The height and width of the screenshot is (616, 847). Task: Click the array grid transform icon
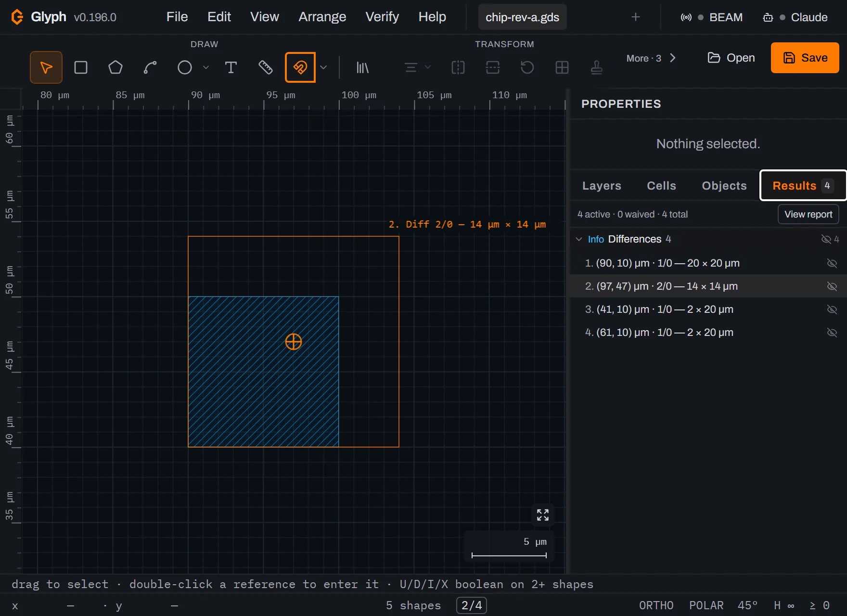coord(562,67)
